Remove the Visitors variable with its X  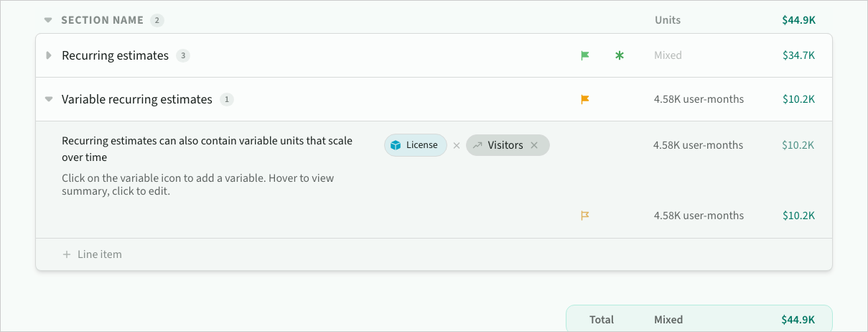click(534, 145)
